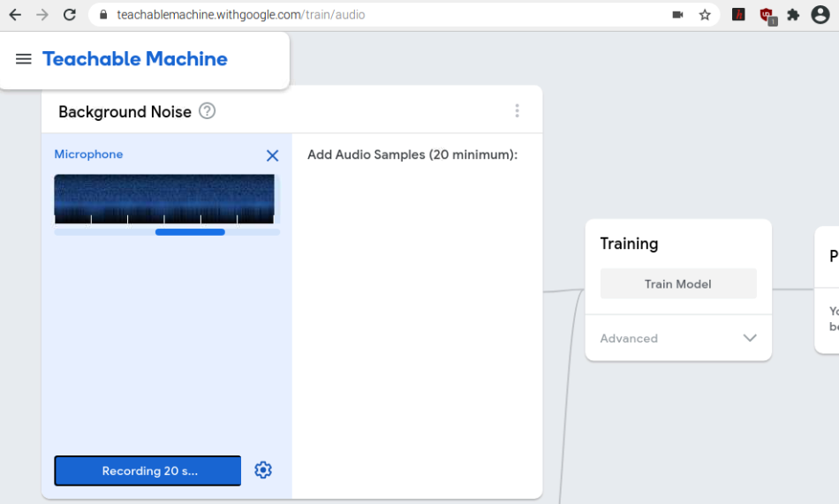839x504 pixels.
Task: Expand the Advanced training options
Action: pyautogui.click(x=678, y=338)
